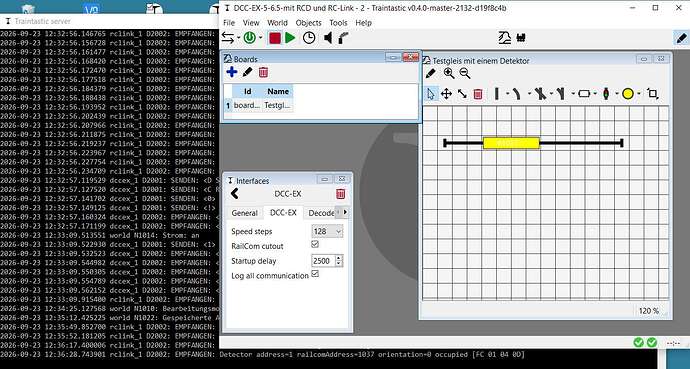Select the delete tile trash tool

478,94
